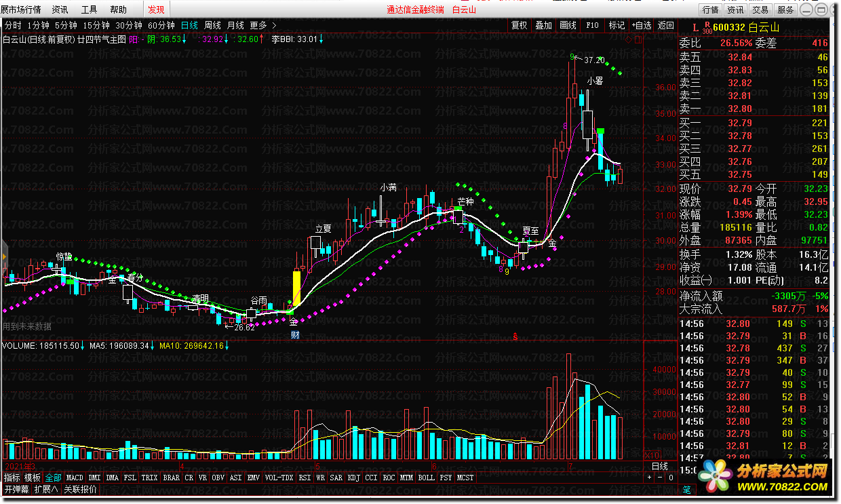Screen dimensions: 841x504
Task: Apply the DMA indicator
Action: click(x=113, y=478)
